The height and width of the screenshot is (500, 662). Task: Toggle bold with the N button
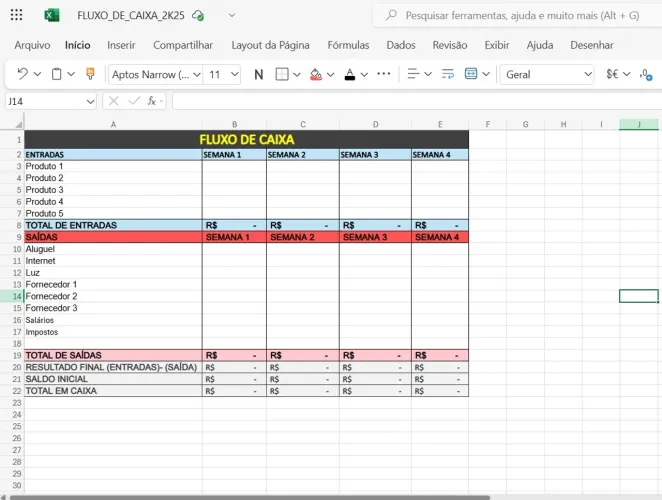click(x=258, y=75)
